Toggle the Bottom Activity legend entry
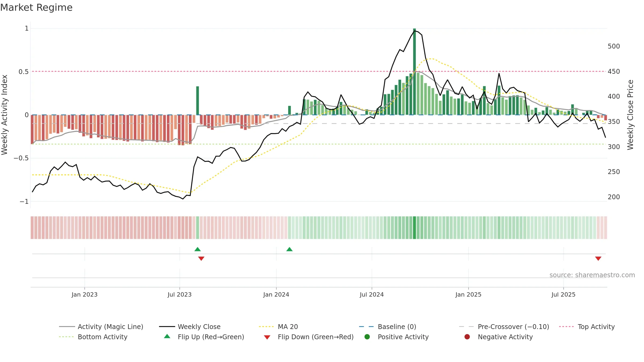Viewport: 644px width, 362px height. click(93, 337)
